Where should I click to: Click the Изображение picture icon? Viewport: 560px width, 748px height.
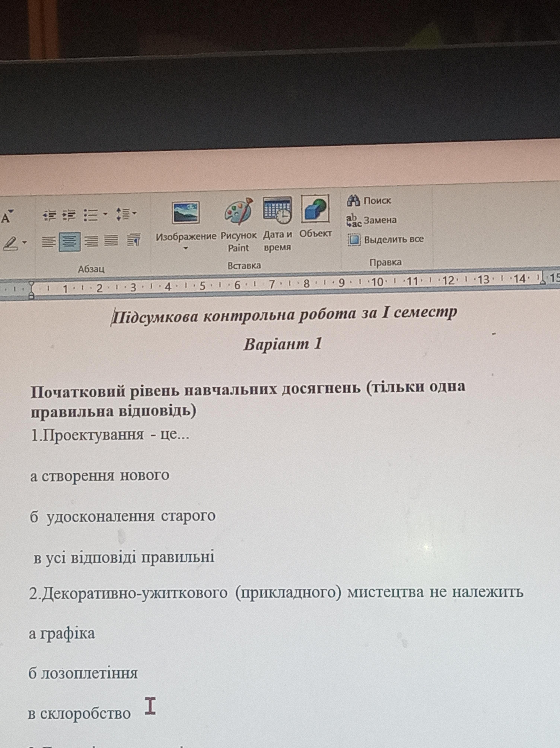(186, 213)
